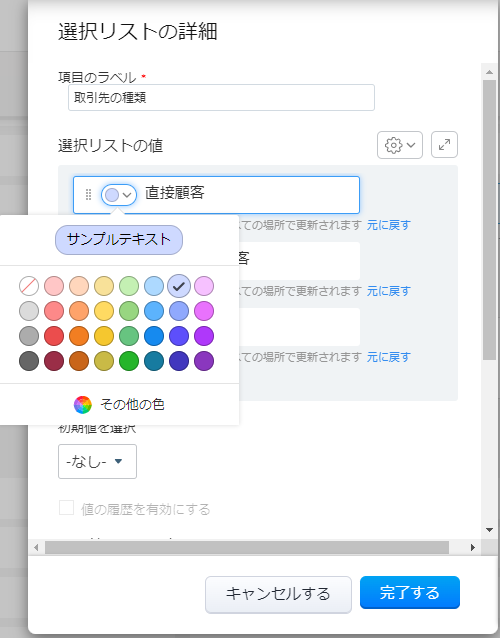Open the gear settings dropdown
The height and width of the screenshot is (638, 500).
pyautogui.click(x=400, y=144)
